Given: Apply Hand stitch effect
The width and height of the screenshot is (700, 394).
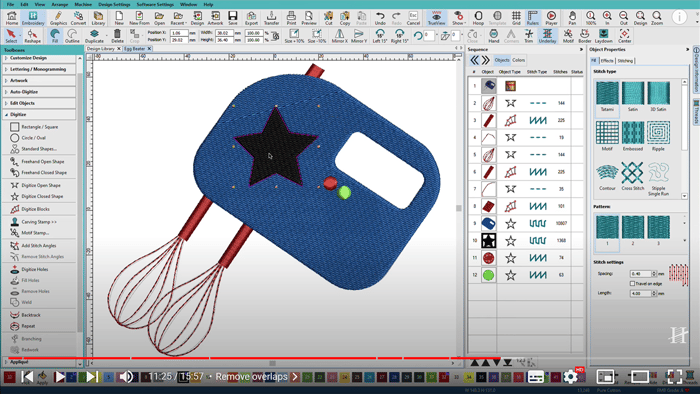Looking at the screenshot, I should pyautogui.click(x=493, y=36).
